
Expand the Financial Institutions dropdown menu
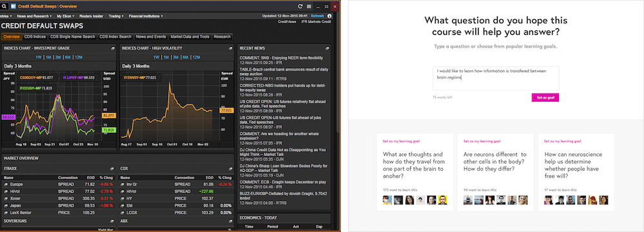146,16
